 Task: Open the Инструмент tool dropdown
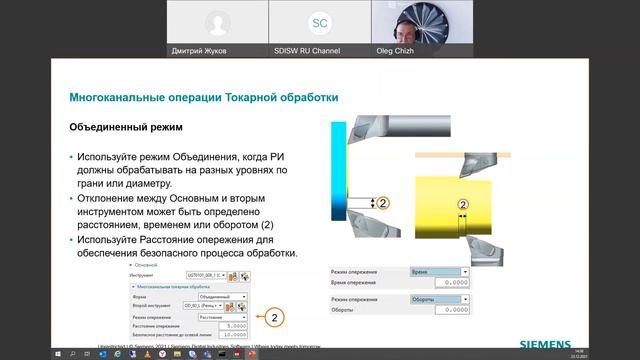click(206, 276)
